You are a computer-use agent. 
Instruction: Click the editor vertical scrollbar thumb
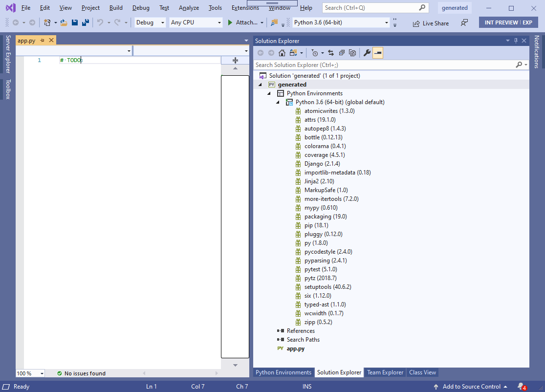click(x=235, y=217)
